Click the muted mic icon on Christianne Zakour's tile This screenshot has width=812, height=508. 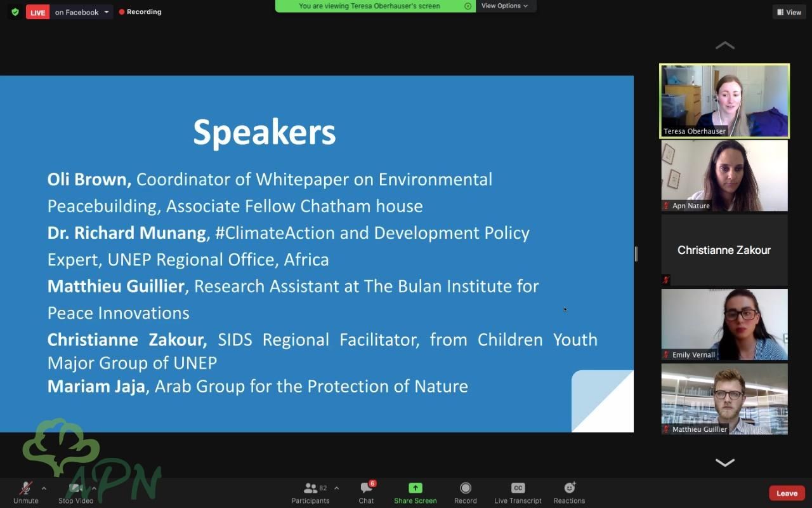click(666, 279)
